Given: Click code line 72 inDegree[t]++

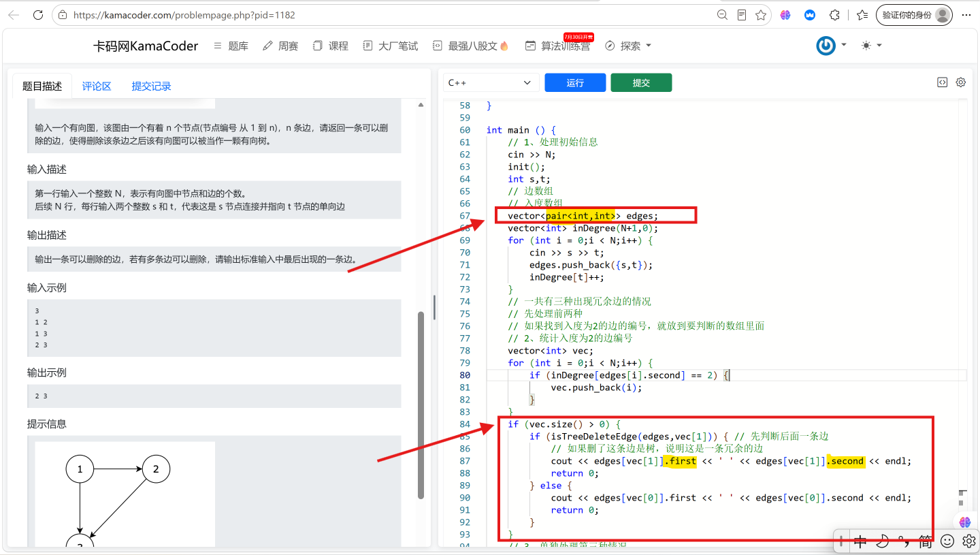Looking at the screenshot, I should click(567, 277).
